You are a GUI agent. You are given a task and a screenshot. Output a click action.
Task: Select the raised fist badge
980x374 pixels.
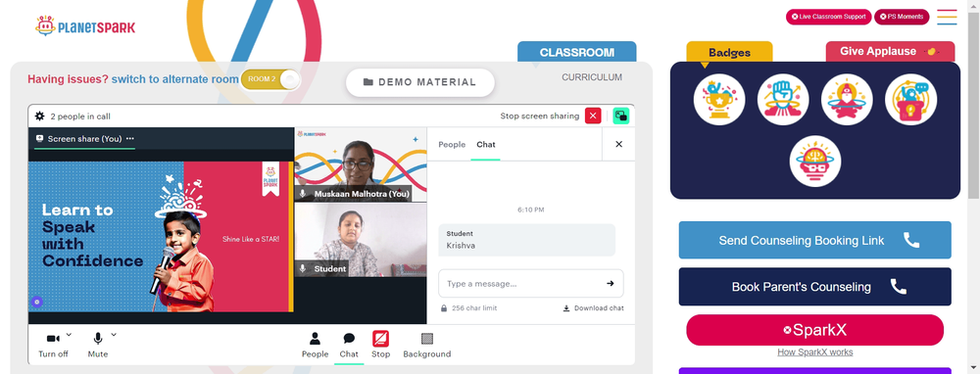[x=782, y=100]
